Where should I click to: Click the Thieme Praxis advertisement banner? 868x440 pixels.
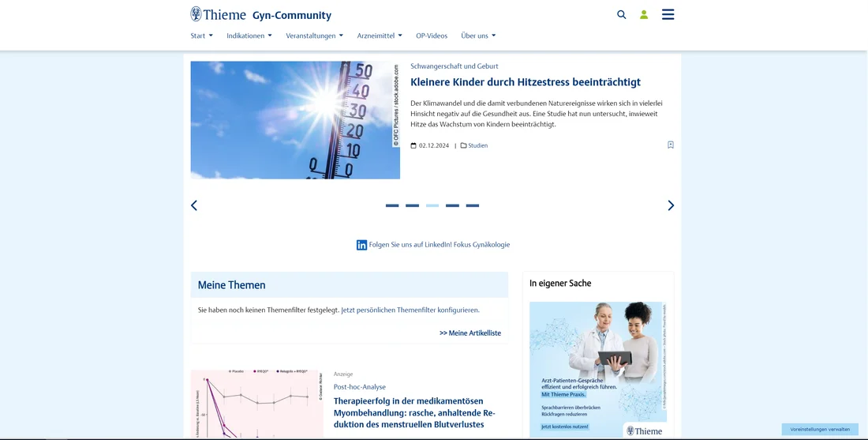click(x=598, y=370)
